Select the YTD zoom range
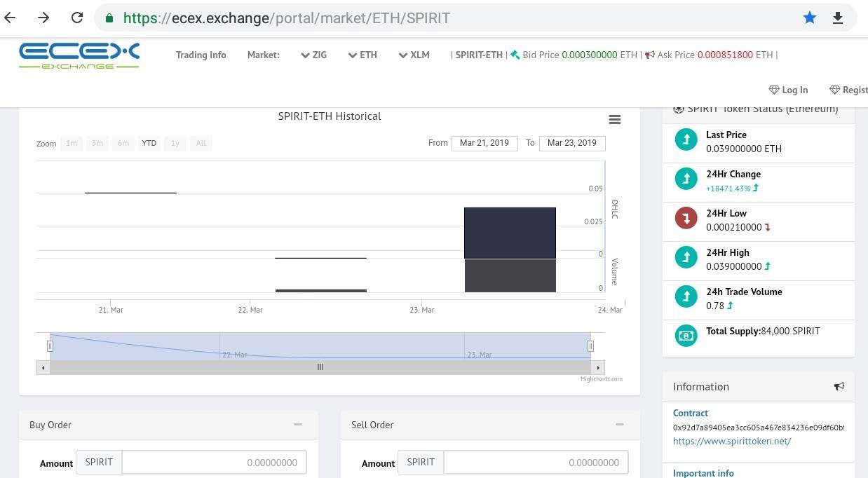Viewport: 868px width, 478px height. (x=149, y=143)
